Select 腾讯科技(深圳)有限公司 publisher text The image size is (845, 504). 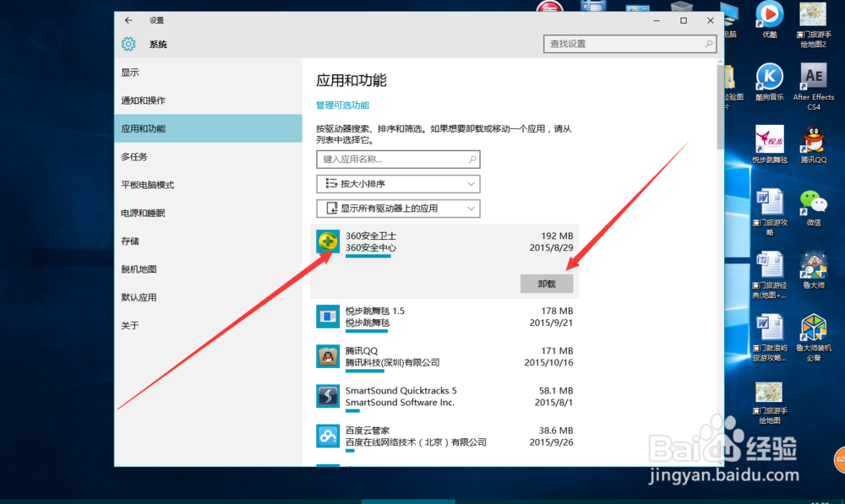(x=392, y=362)
